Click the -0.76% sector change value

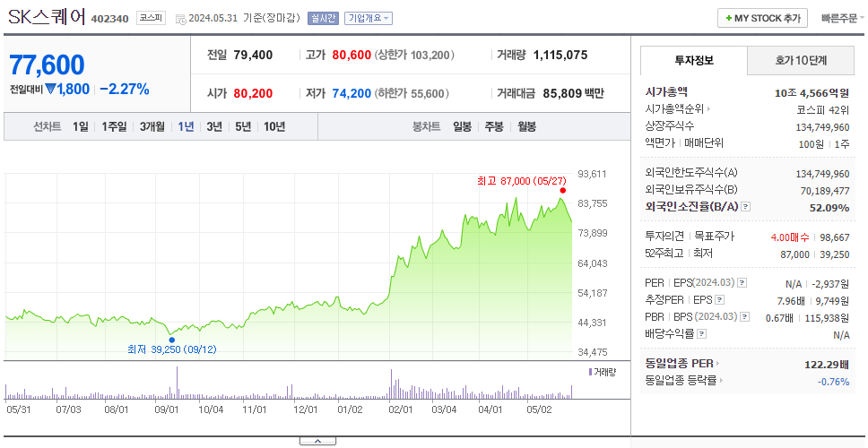click(x=834, y=381)
